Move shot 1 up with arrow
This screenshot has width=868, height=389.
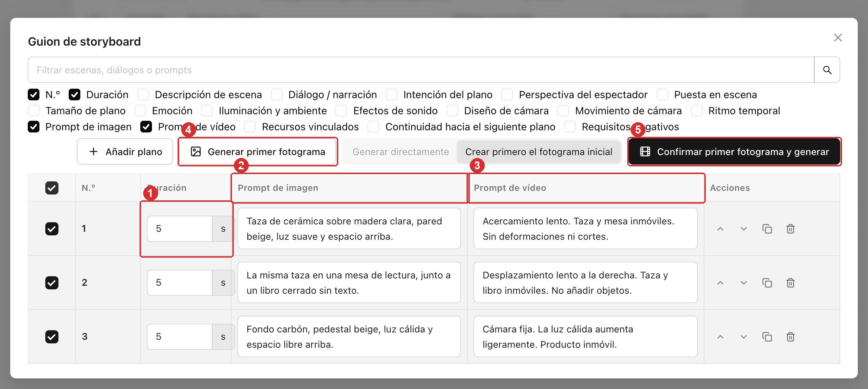[x=720, y=229]
